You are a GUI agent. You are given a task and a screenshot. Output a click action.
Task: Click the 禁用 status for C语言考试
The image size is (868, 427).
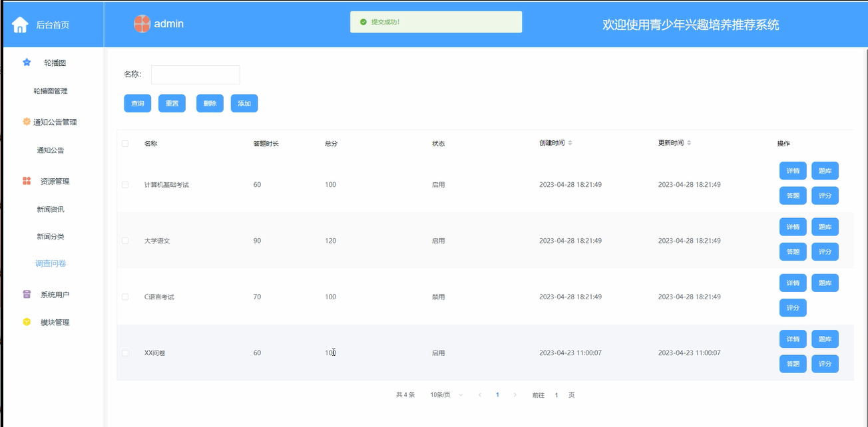click(438, 297)
